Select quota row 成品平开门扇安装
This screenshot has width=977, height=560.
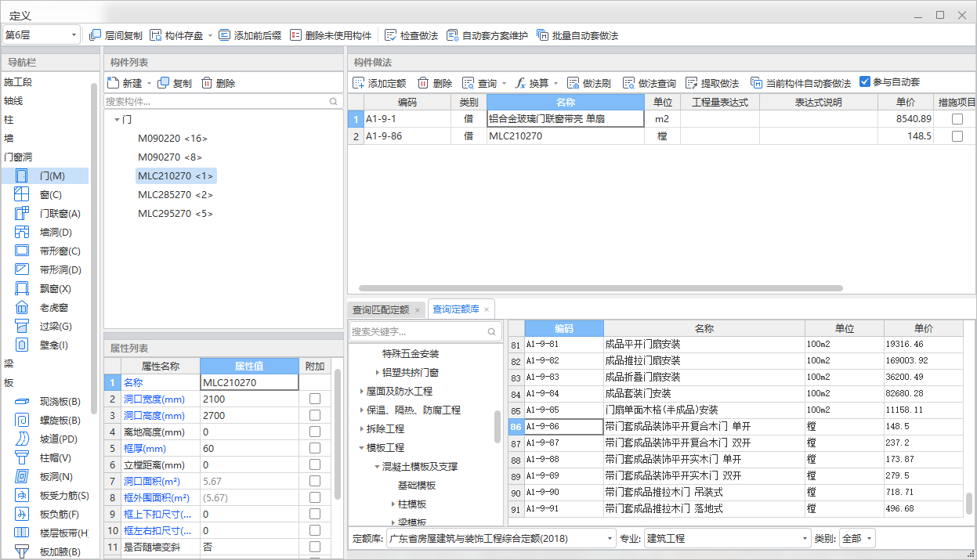pyautogui.click(x=736, y=345)
